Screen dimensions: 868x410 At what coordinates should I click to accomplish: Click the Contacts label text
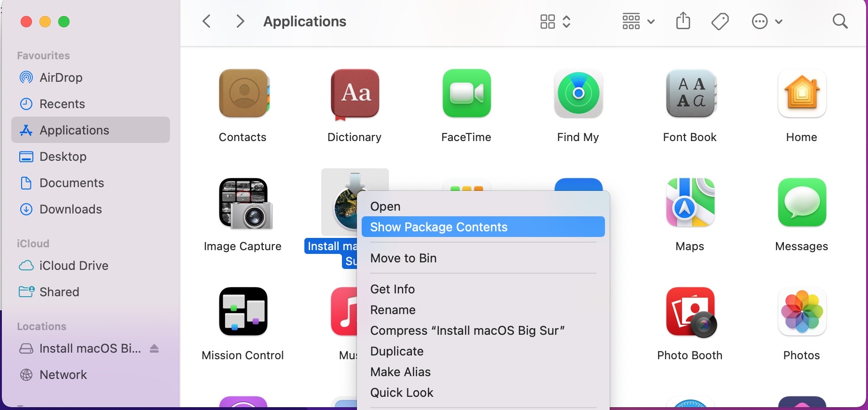(x=242, y=137)
